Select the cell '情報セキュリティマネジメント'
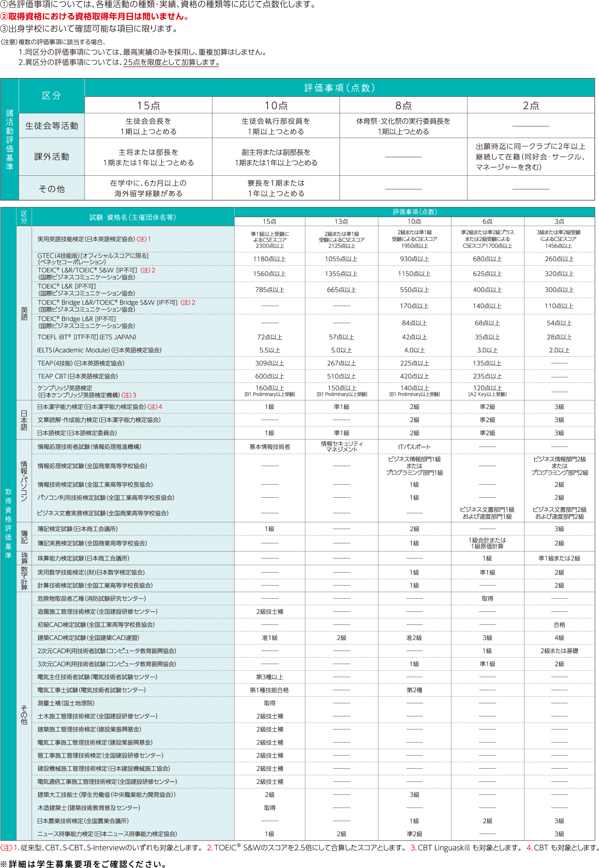Screen dimensions: 599x868 coord(341,446)
